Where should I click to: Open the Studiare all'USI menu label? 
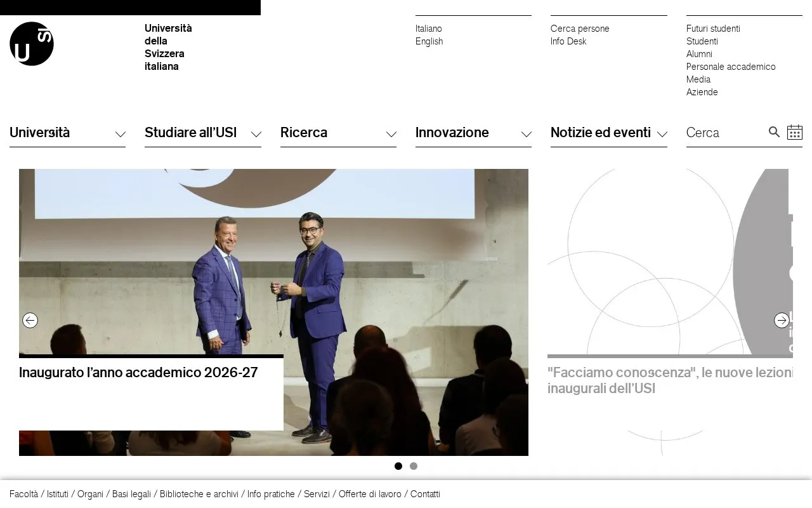click(190, 133)
